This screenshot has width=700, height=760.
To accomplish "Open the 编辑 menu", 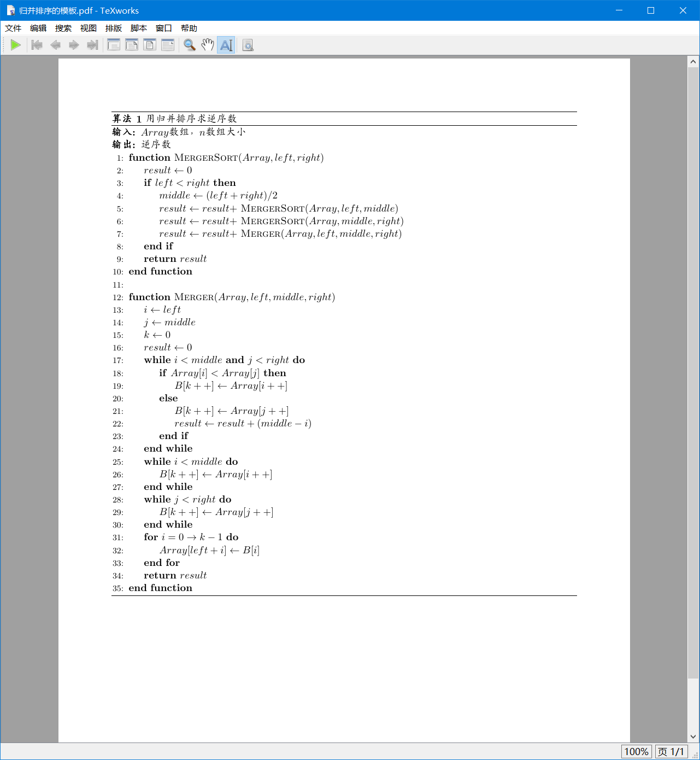I will (x=38, y=28).
